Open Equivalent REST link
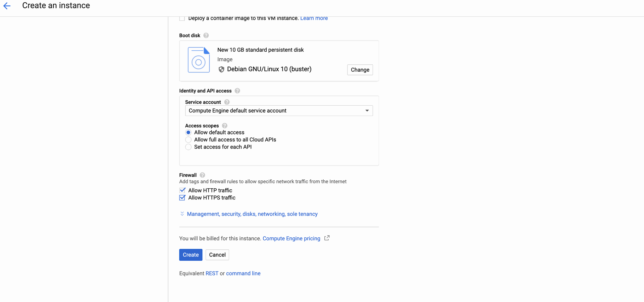Screen dimensions: 644x302 pos(212,274)
